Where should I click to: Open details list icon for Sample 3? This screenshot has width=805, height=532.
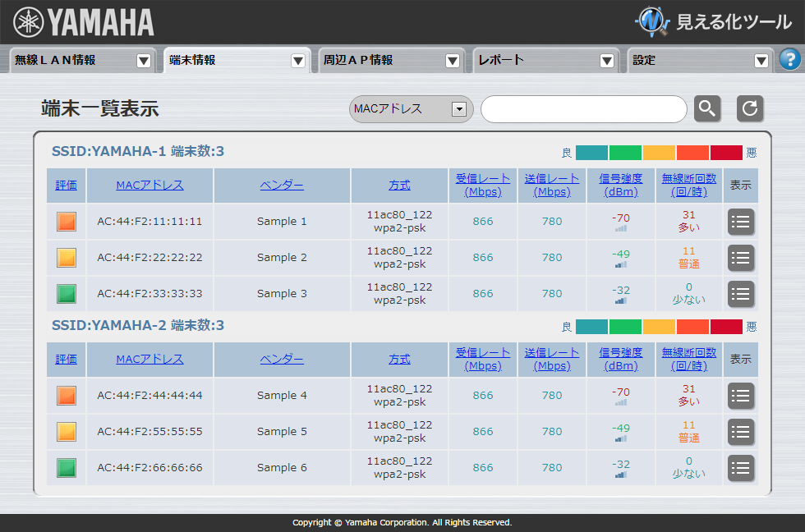tap(741, 294)
